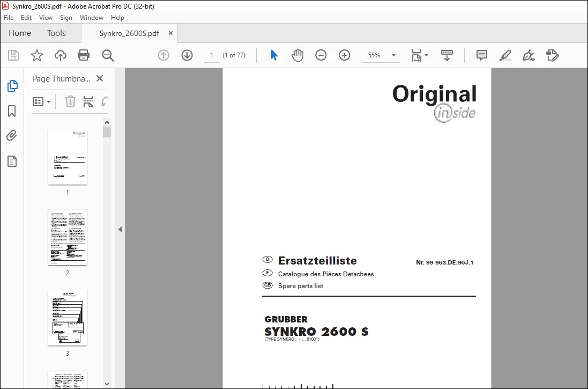
Task: Open the fit page options arrow
Action: (426, 55)
